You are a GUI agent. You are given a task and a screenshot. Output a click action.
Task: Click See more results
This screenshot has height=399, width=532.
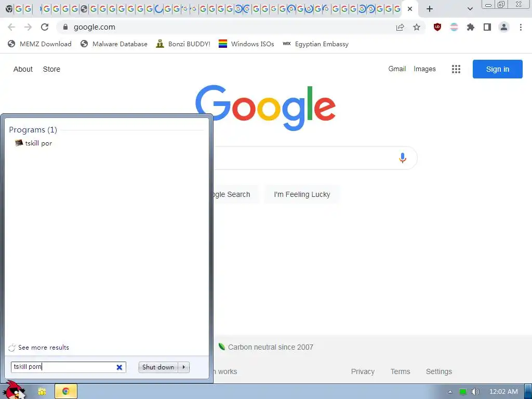(x=38, y=348)
